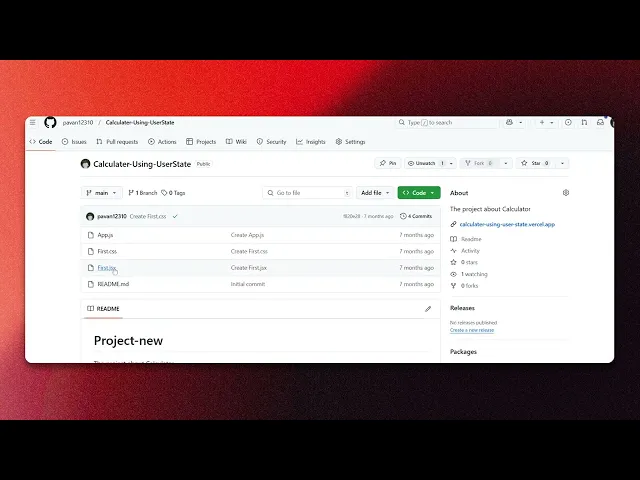The image size is (640, 480).
Task: Open the Releases heading link
Action: click(462, 308)
